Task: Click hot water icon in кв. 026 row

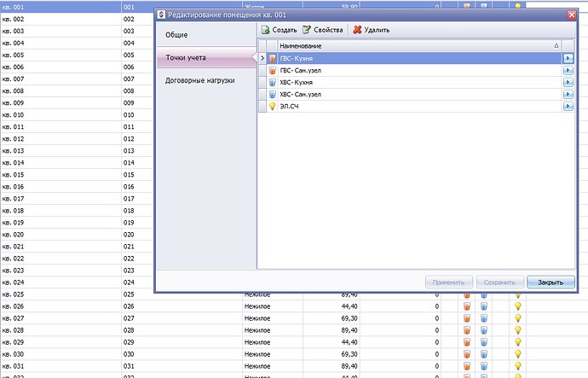Action: click(467, 306)
